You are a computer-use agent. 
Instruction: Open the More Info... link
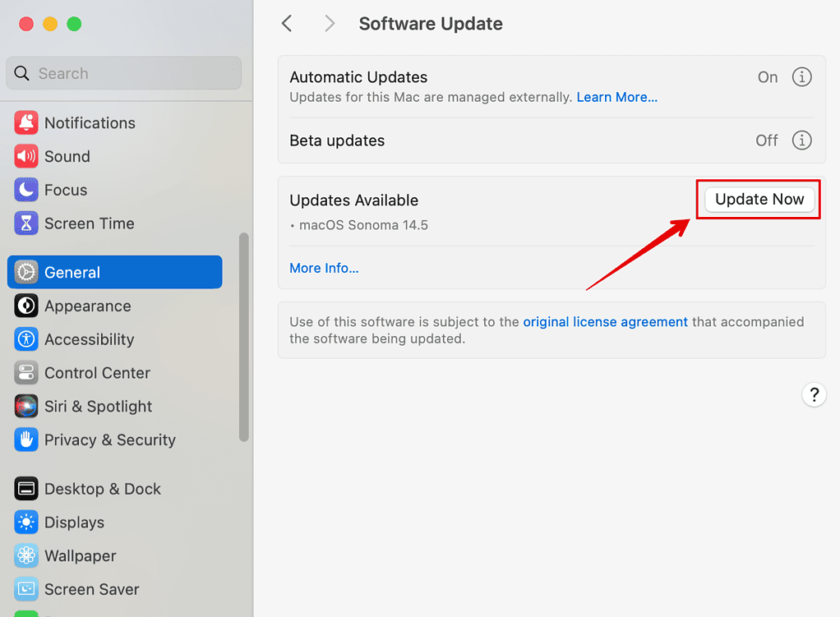click(324, 268)
